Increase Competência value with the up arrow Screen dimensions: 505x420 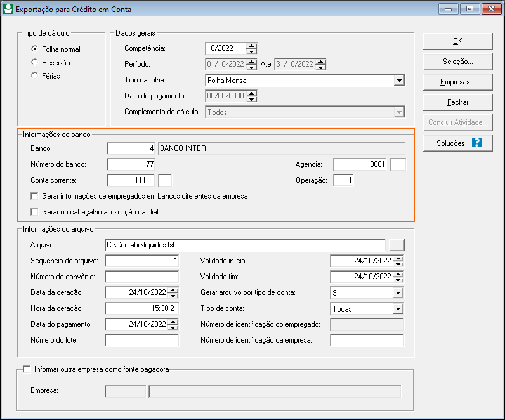click(x=252, y=45)
